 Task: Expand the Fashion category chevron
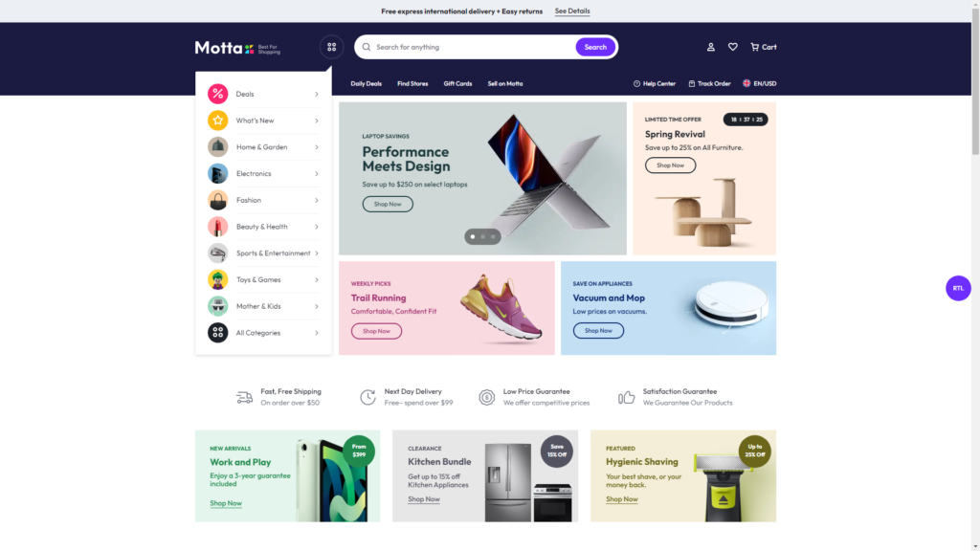(x=317, y=200)
